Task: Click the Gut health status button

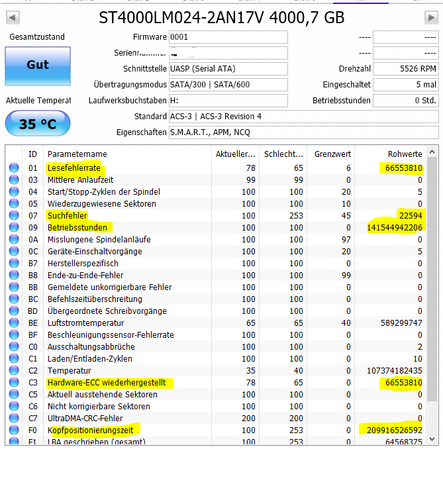Action: tap(38, 66)
